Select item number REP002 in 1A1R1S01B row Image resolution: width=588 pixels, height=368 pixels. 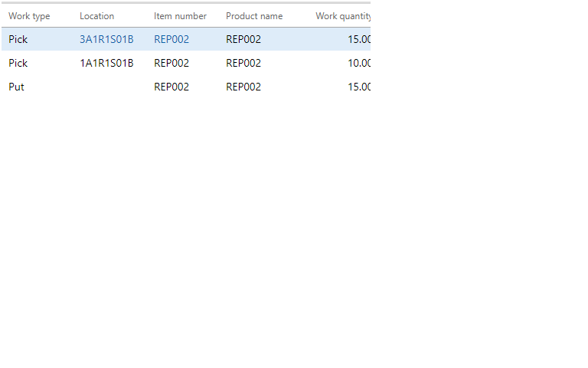point(171,63)
